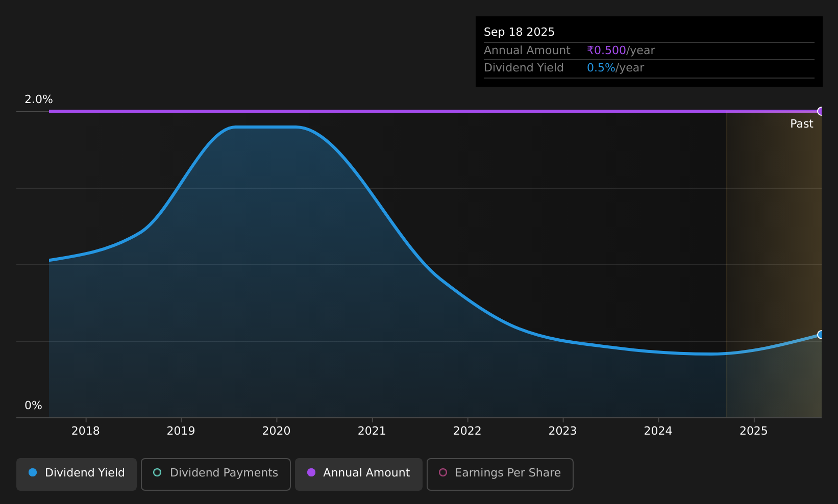Click the 2023 axis label
Viewport: 838px width, 504px height.
(563, 431)
